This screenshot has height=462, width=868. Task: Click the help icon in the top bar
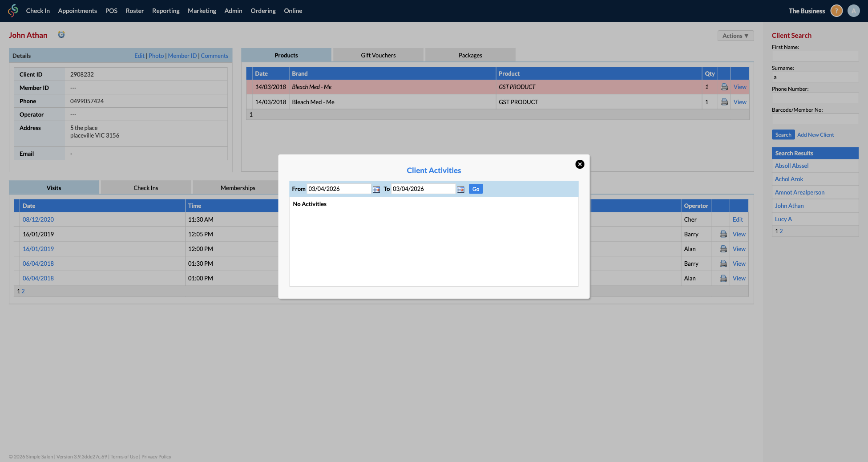click(836, 11)
